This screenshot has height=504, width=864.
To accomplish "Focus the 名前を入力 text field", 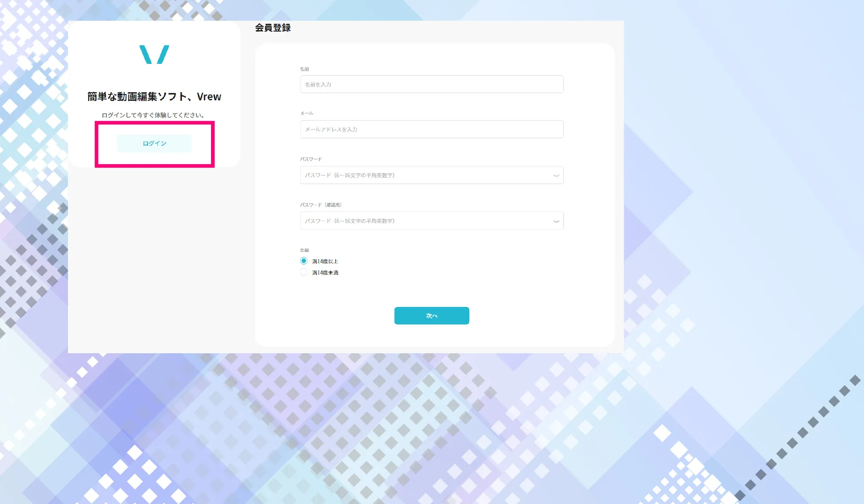I will click(432, 84).
